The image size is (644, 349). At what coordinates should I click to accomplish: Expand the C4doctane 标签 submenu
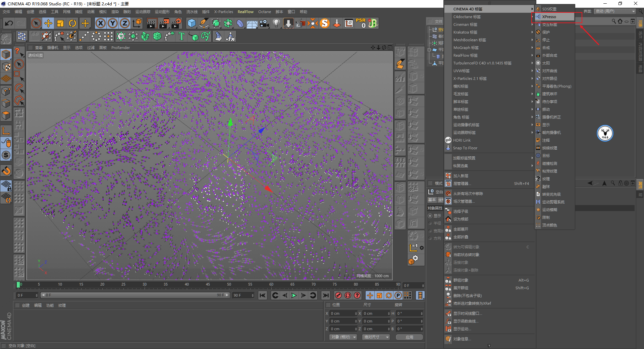[489, 17]
